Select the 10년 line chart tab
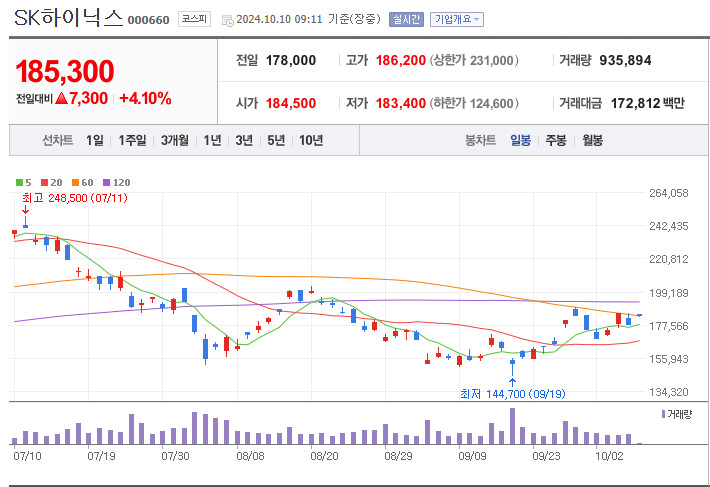This screenshot has width=710, height=487. click(311, 140)
